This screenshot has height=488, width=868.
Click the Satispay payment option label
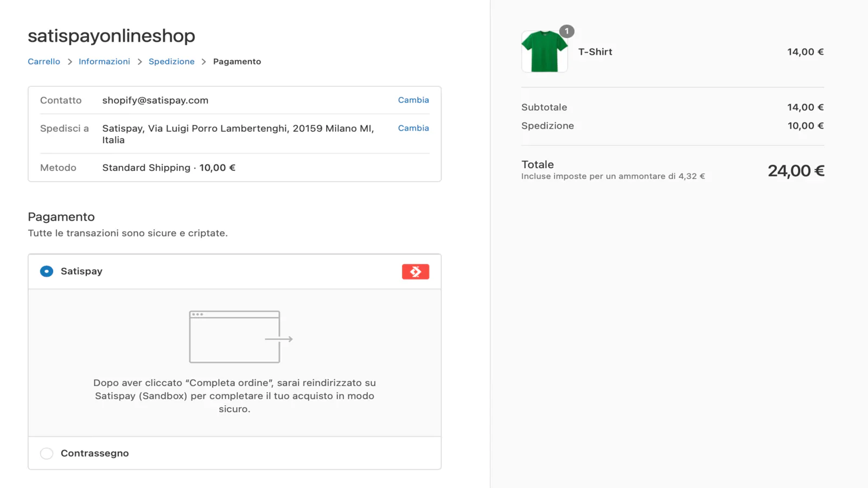(81, 271)
